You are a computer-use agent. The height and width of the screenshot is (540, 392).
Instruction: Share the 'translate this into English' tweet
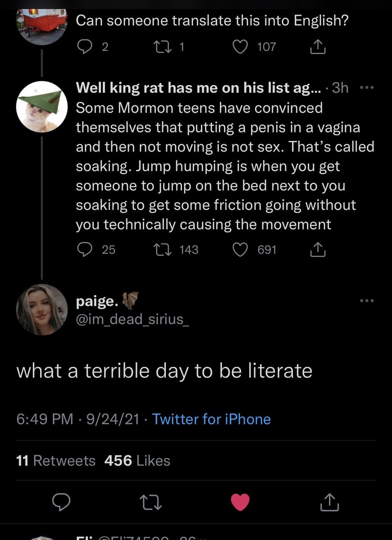[x=318, y=47]
